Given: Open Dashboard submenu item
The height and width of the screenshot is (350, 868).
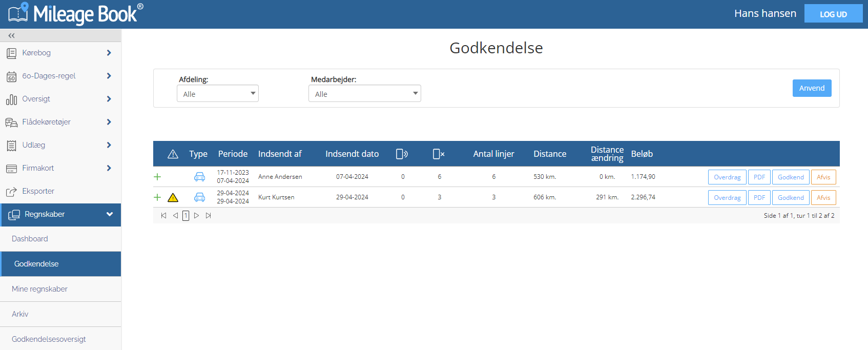Looking at the screenshot, I should (x=60, y=239).
